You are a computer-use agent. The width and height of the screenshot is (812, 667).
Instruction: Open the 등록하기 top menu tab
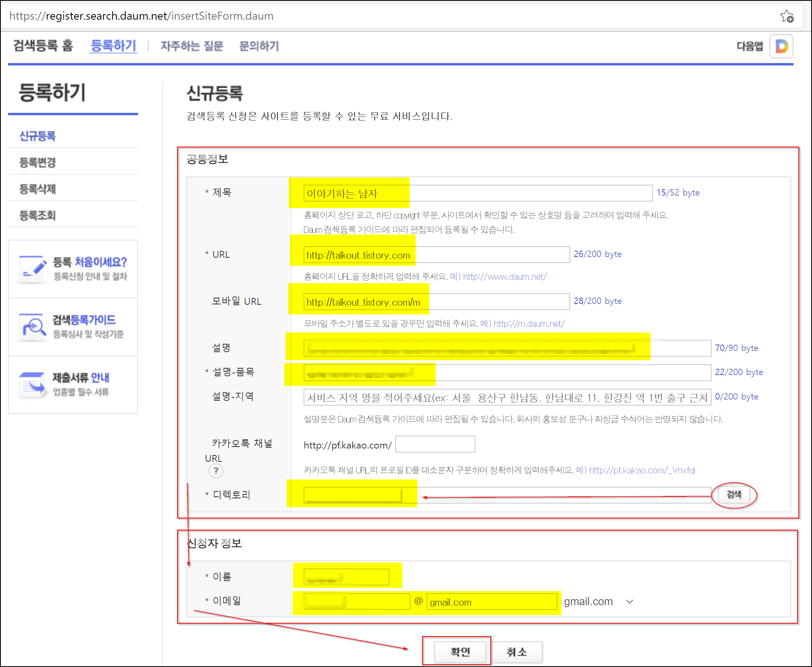coord(113,46)
